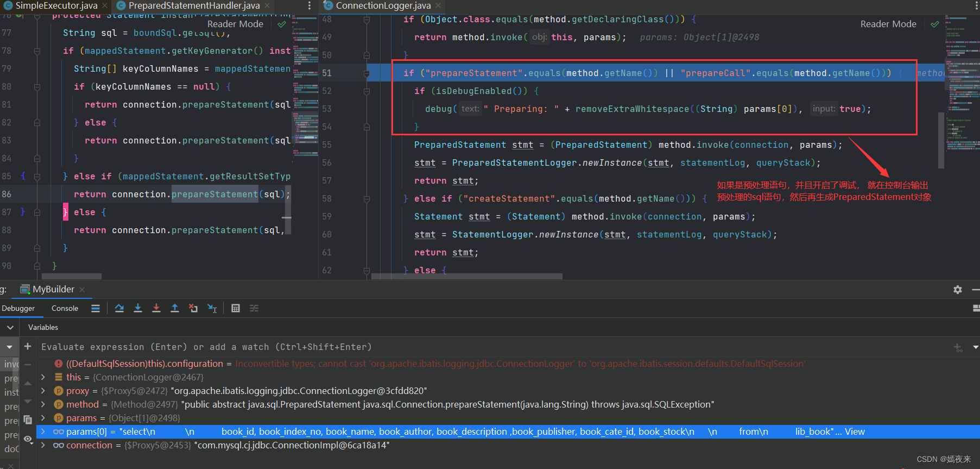The height and width of the screenshot is (469, 980).
Task: Click the horizontal scrollbar of the ConnectionLogger editor
Action: coord(467,276)
